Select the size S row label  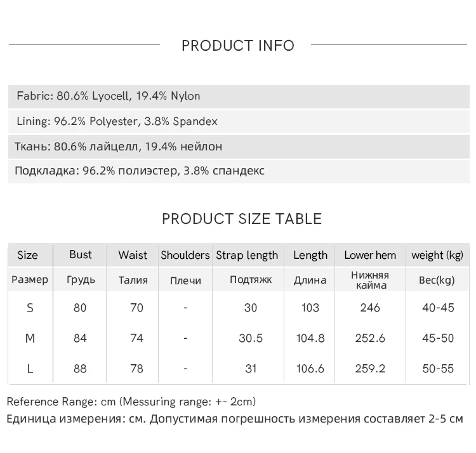[30, 308]
